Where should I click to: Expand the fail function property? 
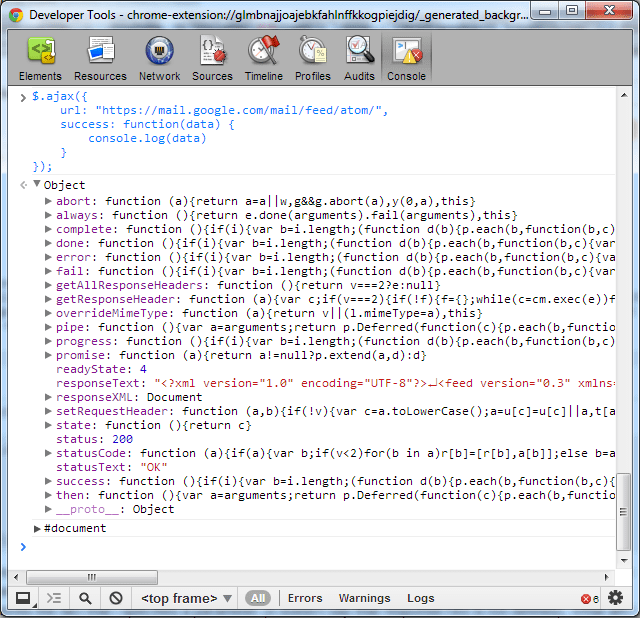48,271
